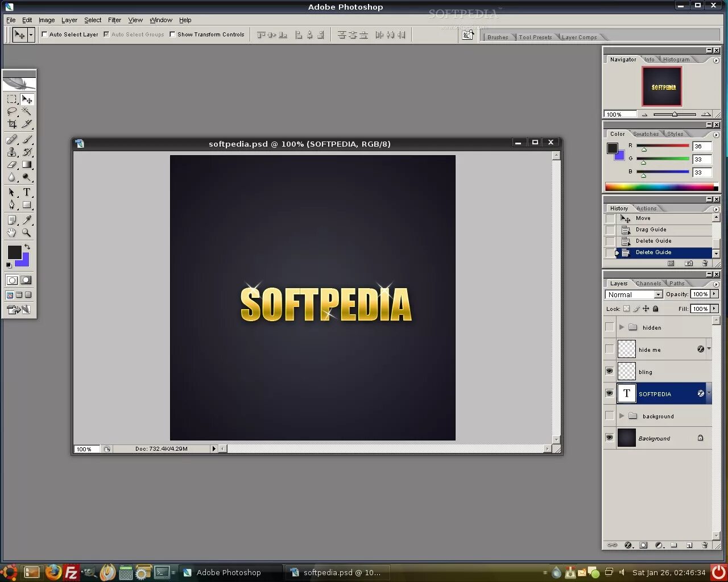The image size is (728, 582).
Task: Open the Filter menu
Action: tap(114, 20)
